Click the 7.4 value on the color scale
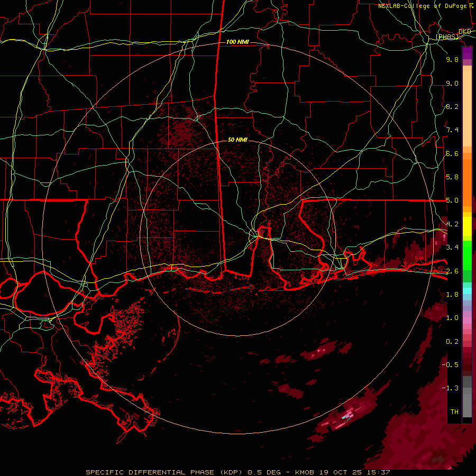 click(x=452, y=130)
